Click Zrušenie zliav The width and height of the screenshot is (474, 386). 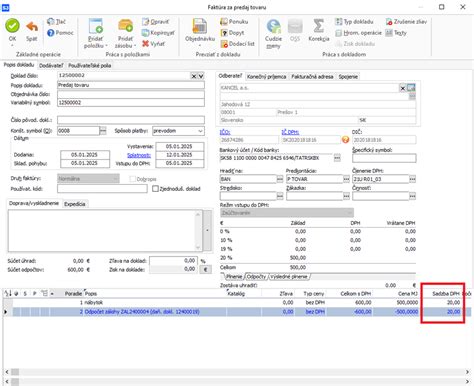point(406,22)
